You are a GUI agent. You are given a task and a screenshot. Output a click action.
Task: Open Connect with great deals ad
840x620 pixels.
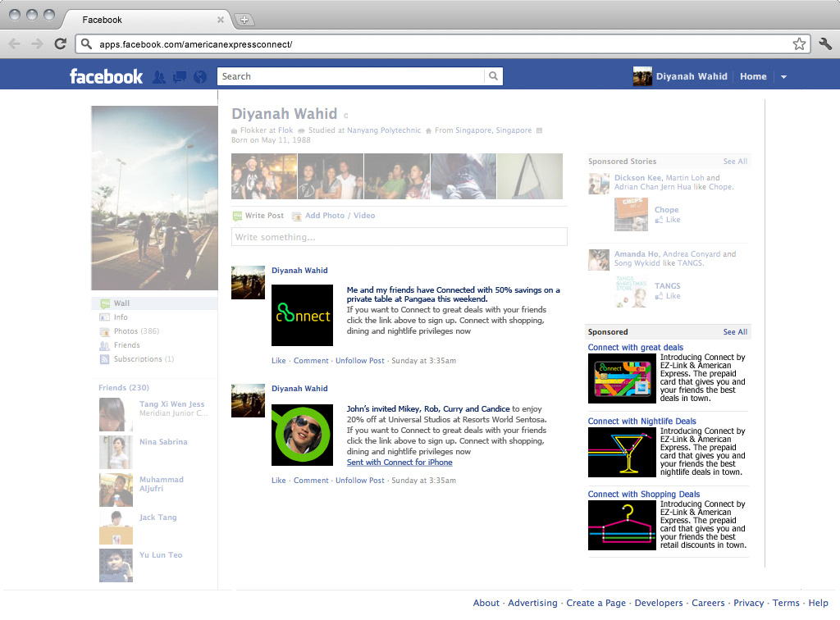636,348
